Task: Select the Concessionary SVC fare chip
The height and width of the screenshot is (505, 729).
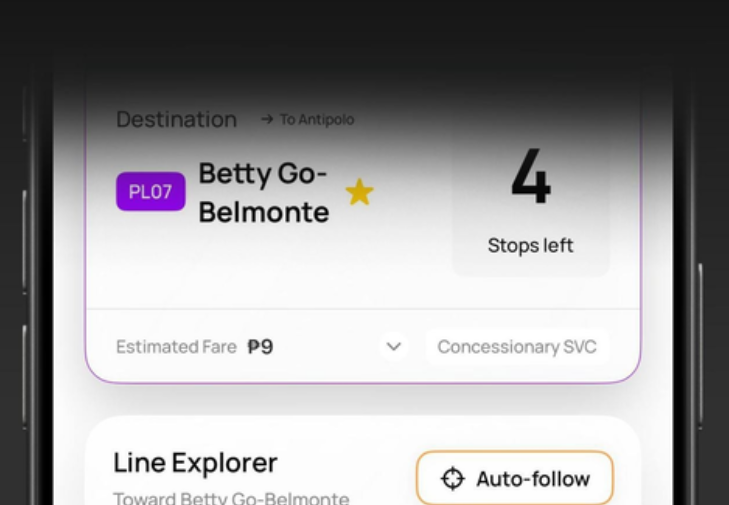Action: (x=516, y=347)
